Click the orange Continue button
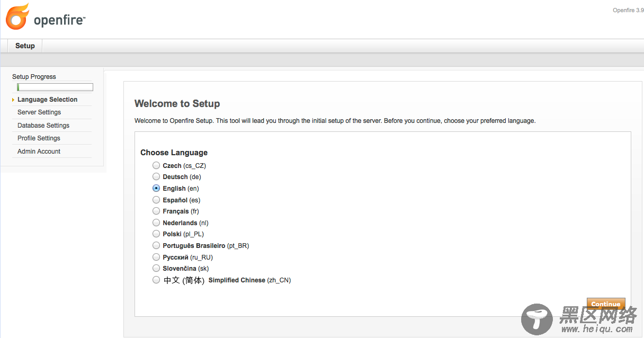The width and height of the screenshot is (644, 338). (x=606, y=304)
